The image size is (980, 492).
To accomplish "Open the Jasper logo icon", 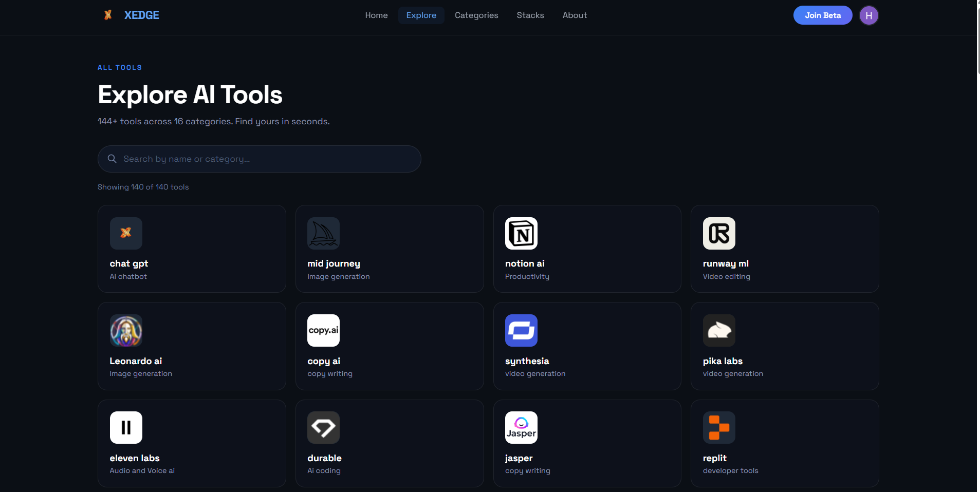I will point(521,427).
